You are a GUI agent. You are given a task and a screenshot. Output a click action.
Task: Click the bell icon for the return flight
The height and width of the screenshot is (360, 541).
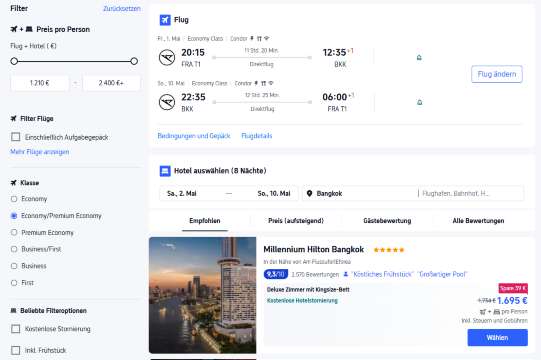[x=420, y=102]
